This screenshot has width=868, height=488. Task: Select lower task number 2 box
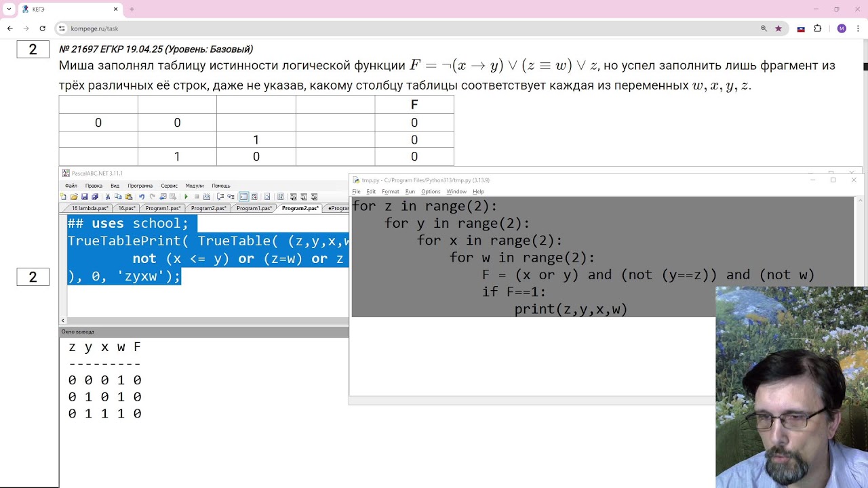point(33,277)
